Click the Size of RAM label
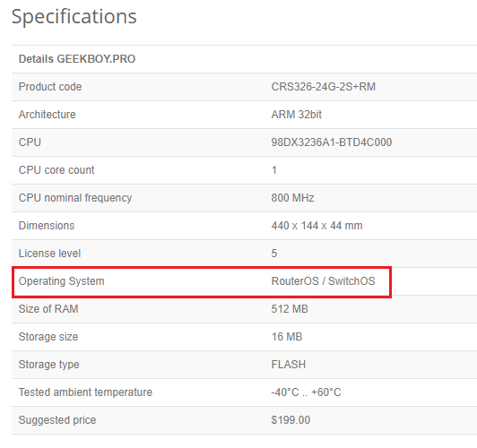 pyautogui.click(x=48, y=309)
